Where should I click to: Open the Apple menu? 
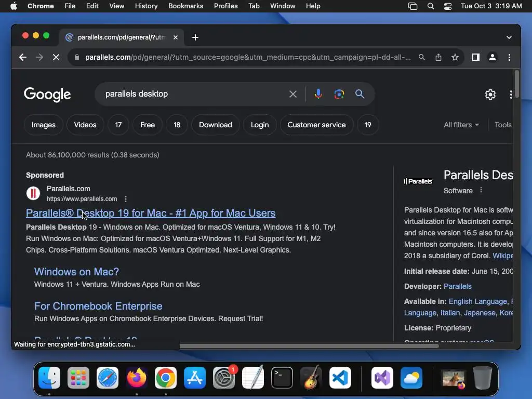pyautogui.click(x=14, y=6)
